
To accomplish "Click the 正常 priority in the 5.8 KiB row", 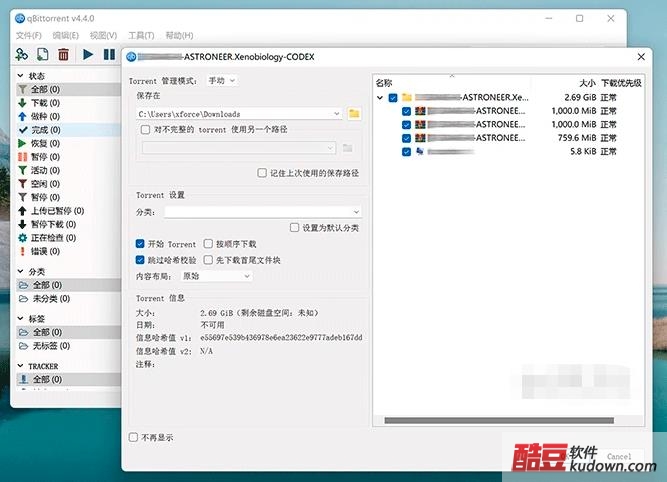I will coord(608,152).
